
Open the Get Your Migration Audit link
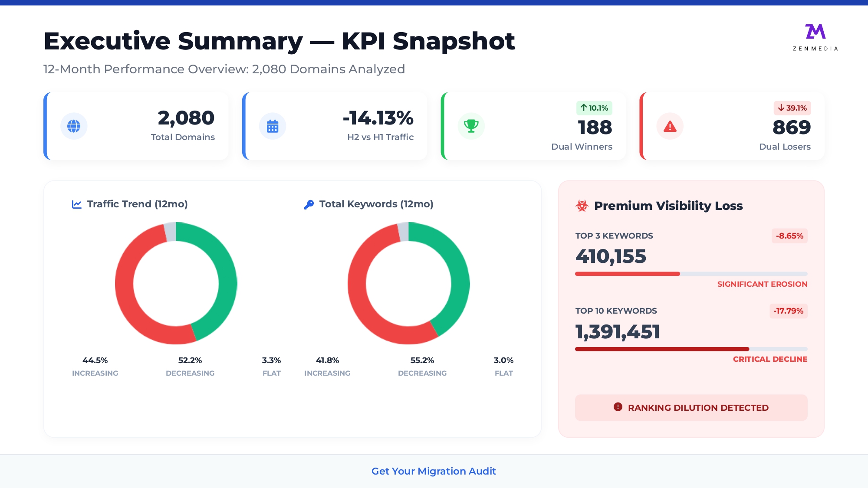(x=434, y=471)
